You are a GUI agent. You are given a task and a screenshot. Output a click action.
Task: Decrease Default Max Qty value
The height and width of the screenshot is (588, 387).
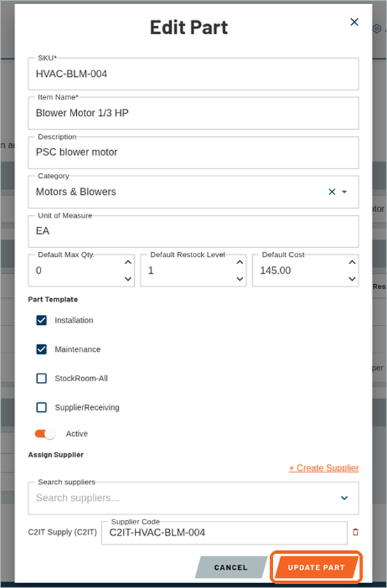click(x=128, y=279)
